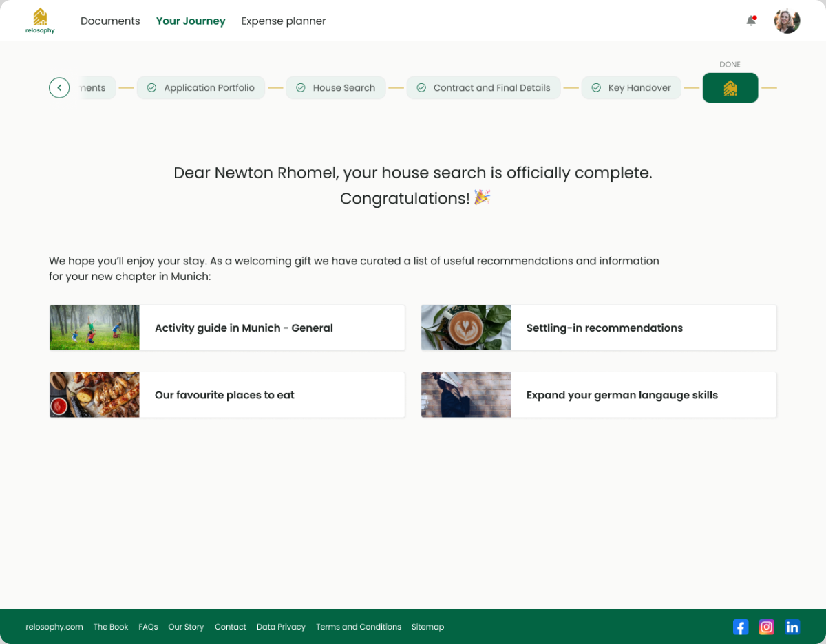
Task: Go to the previous journey steps with the left arrow
Action: [x=59, y=87]
